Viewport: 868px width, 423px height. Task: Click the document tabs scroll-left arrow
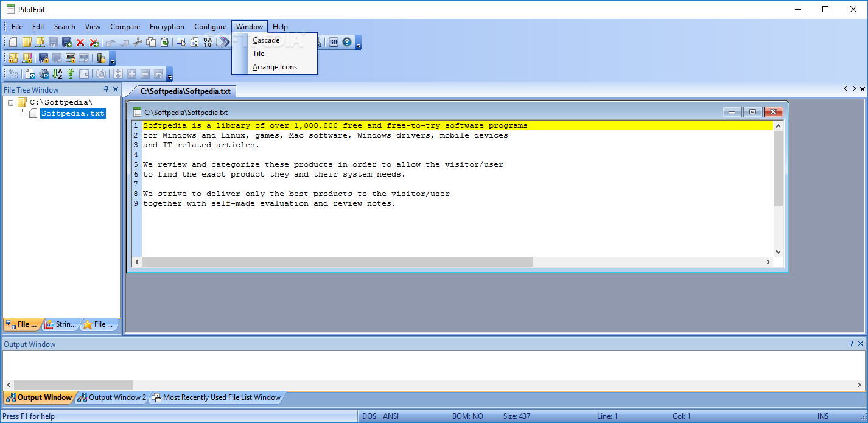845,89
